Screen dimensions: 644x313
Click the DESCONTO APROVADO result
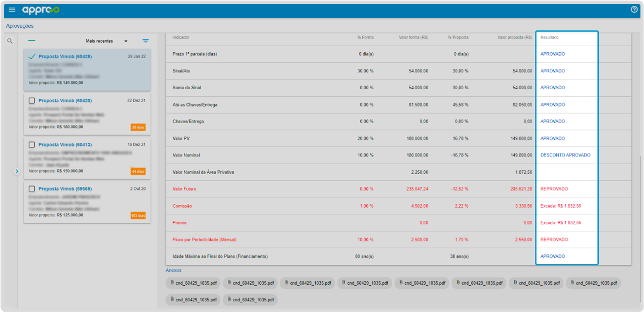(x=565, y=155)
